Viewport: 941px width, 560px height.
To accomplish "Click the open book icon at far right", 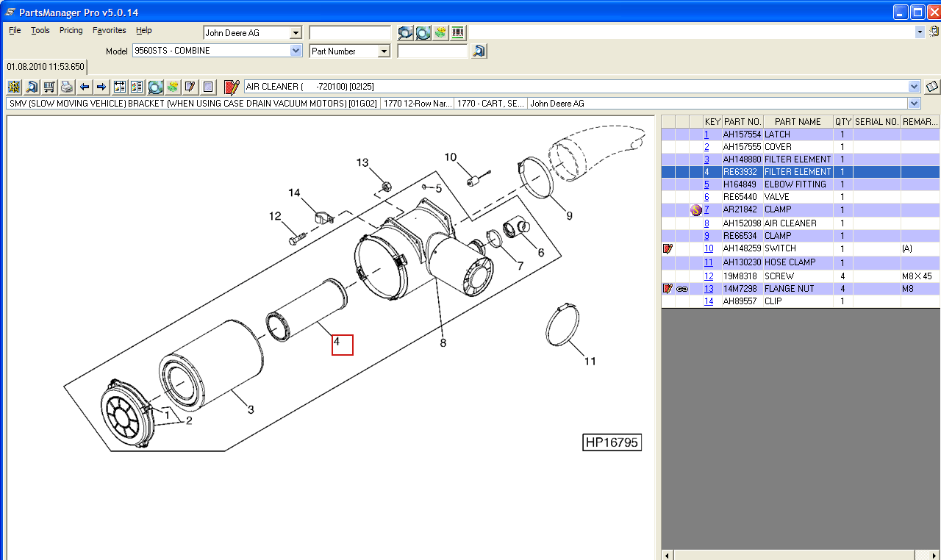I will [x=932, y=87].
